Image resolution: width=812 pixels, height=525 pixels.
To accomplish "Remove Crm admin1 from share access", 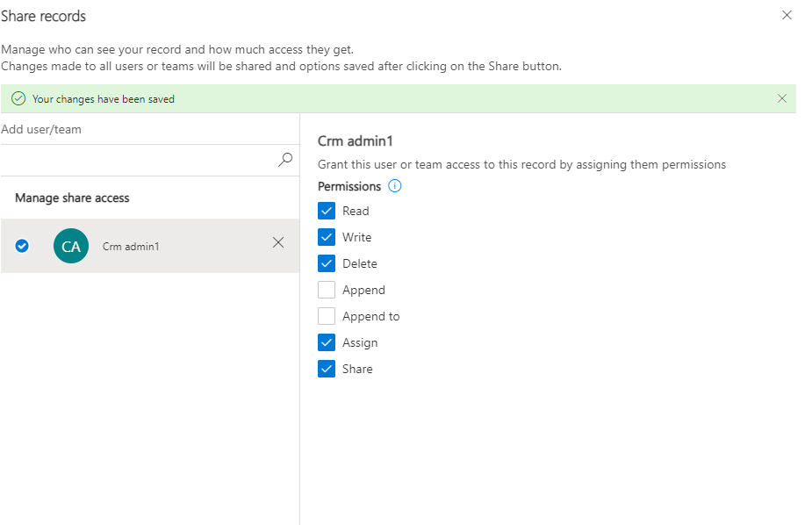I will (278, 243).
